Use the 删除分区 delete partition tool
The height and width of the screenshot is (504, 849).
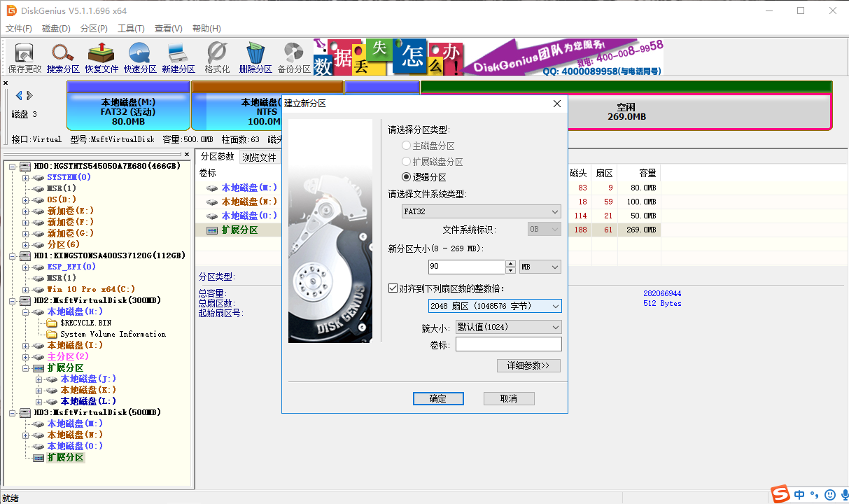(x=255, y=56)
